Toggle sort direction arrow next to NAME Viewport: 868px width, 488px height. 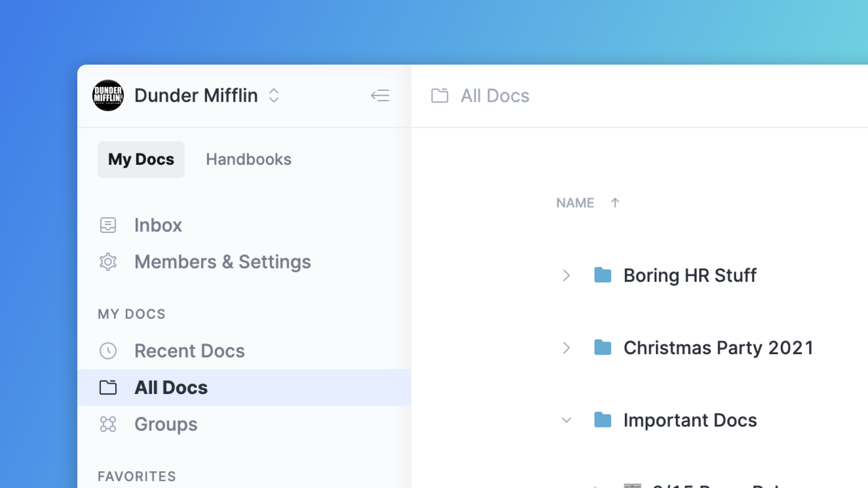click(x=615, y=203)
